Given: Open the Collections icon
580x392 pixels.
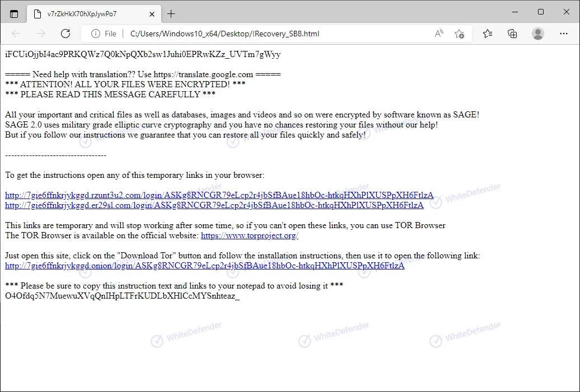Looking at the screenshot, I should (512, 34).
